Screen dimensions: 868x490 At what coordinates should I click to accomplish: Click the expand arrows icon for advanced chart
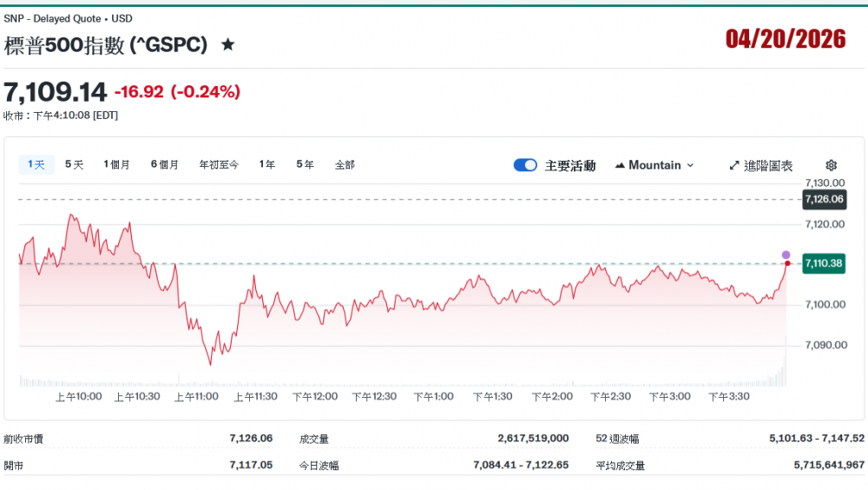click(734, 165)
